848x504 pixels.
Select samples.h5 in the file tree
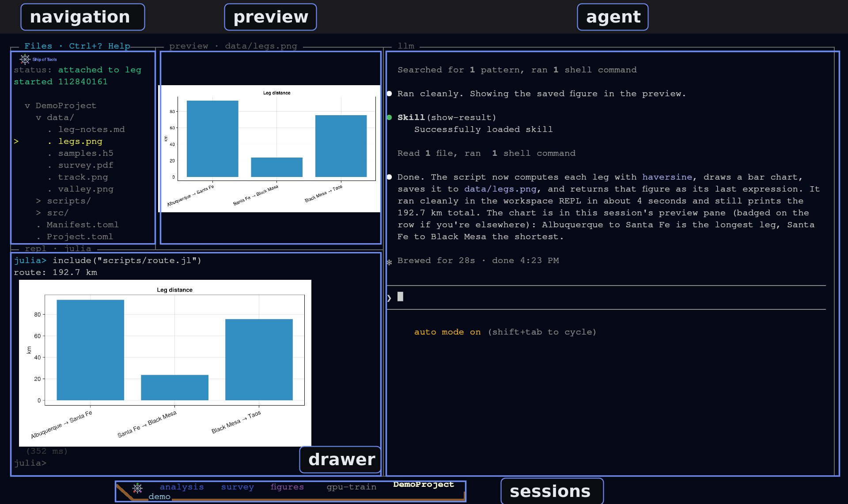pos(86,153)
